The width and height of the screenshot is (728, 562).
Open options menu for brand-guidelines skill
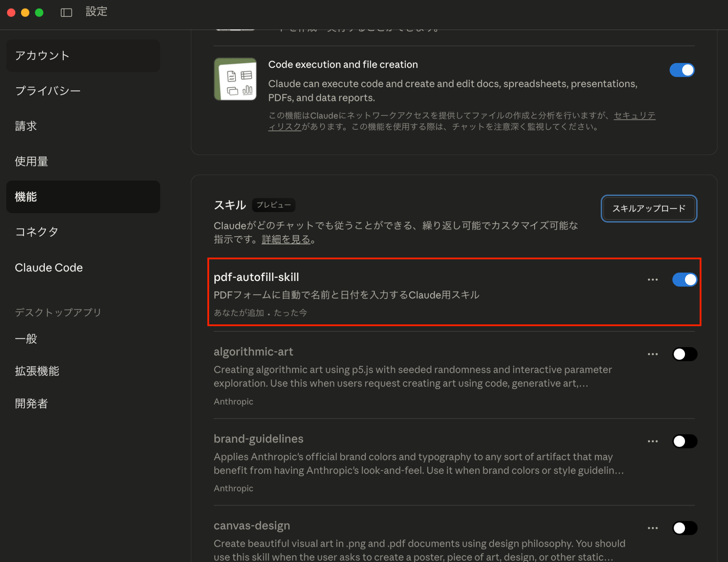[x=653, y=441]
